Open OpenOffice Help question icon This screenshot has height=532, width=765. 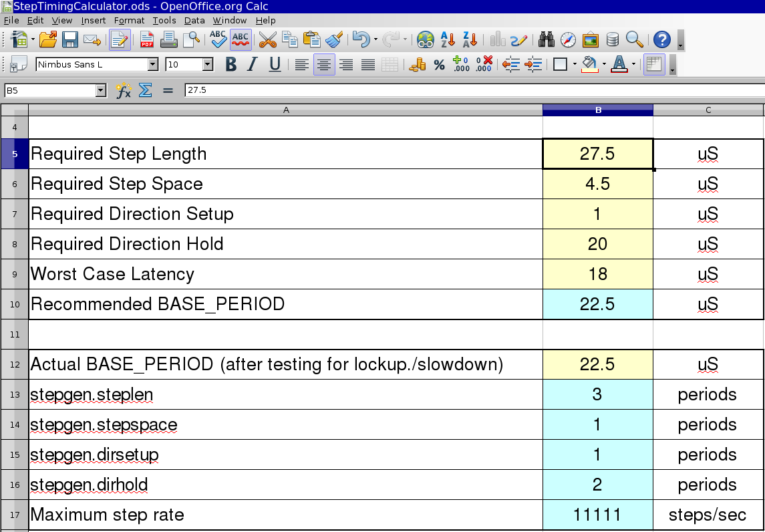point(662,39)
